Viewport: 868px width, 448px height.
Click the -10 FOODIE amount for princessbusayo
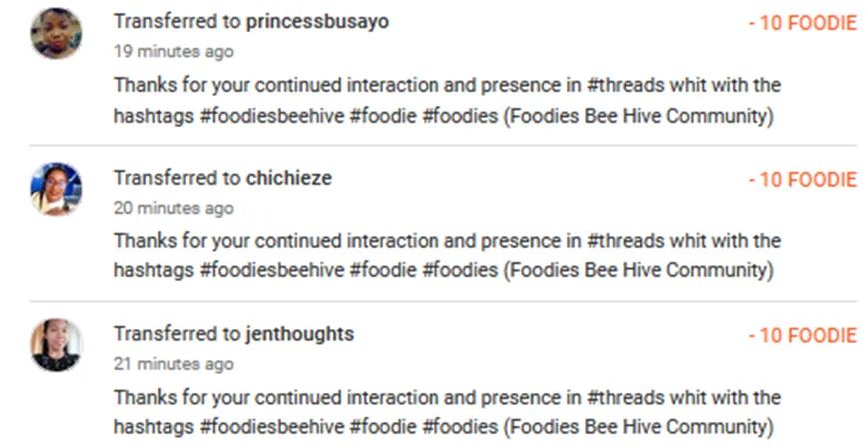802,23
